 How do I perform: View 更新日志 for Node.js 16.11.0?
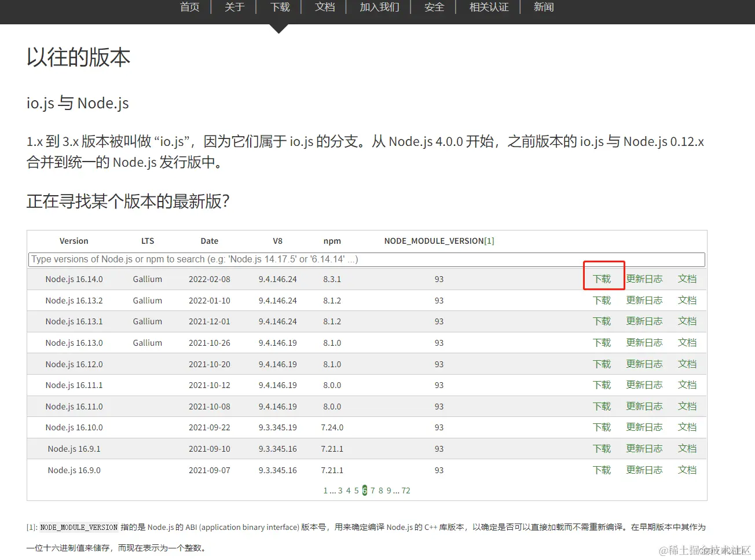pos(644,407)
